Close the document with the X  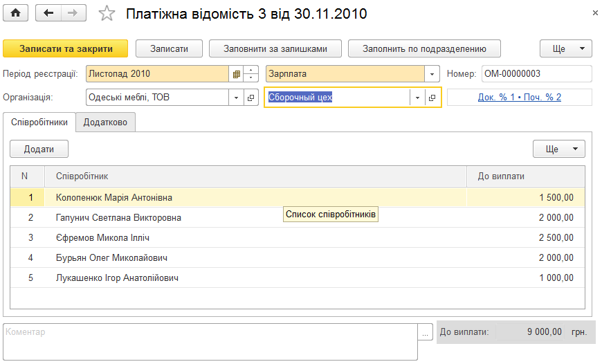pyautogui.click(x=595, y=12)
